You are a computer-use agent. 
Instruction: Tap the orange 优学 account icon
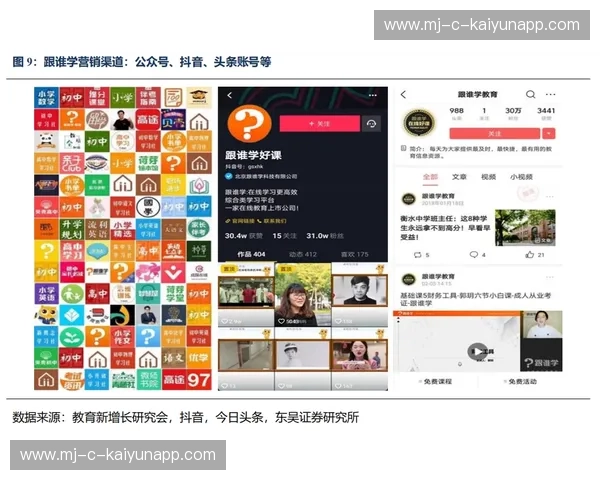pyautogui.click(x=199, y=358)
